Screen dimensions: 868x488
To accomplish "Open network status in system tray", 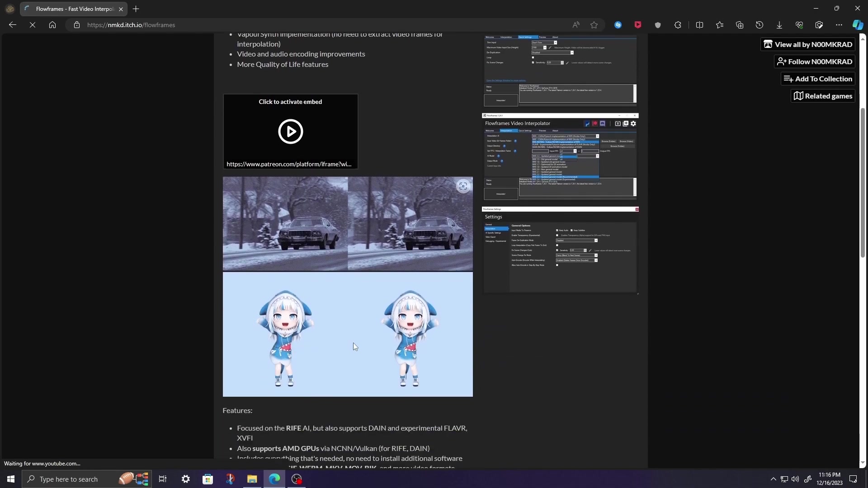I will [x=784, y=479].
